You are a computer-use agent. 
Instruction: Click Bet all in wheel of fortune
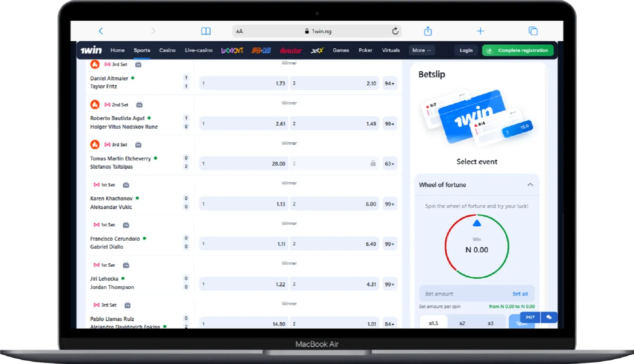tap(520, 294)
